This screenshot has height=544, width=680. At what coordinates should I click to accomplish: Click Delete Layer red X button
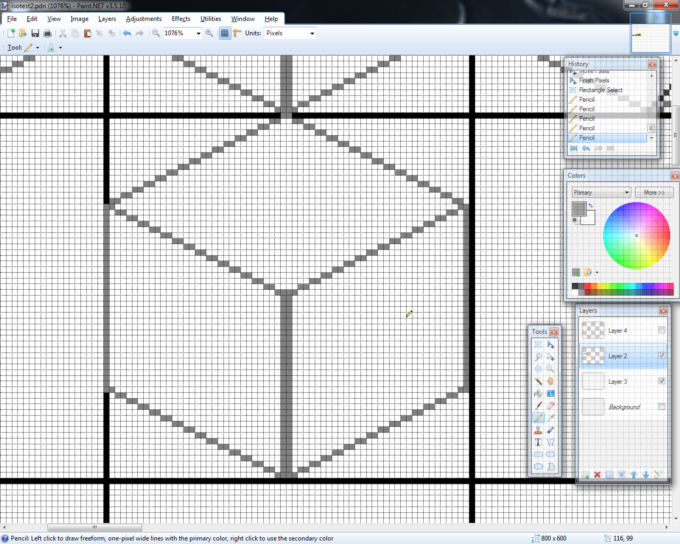click(x=597, y=475)
